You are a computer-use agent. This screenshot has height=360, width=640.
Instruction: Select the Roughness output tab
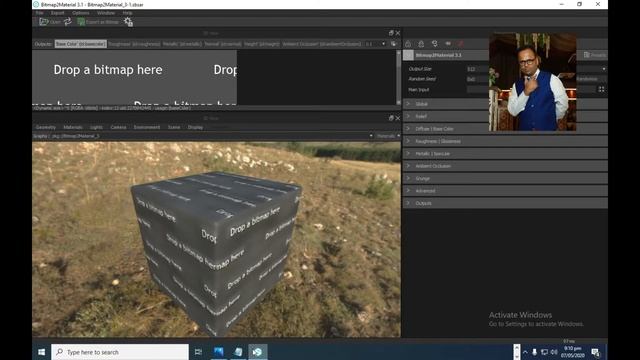tap(134, 44)
